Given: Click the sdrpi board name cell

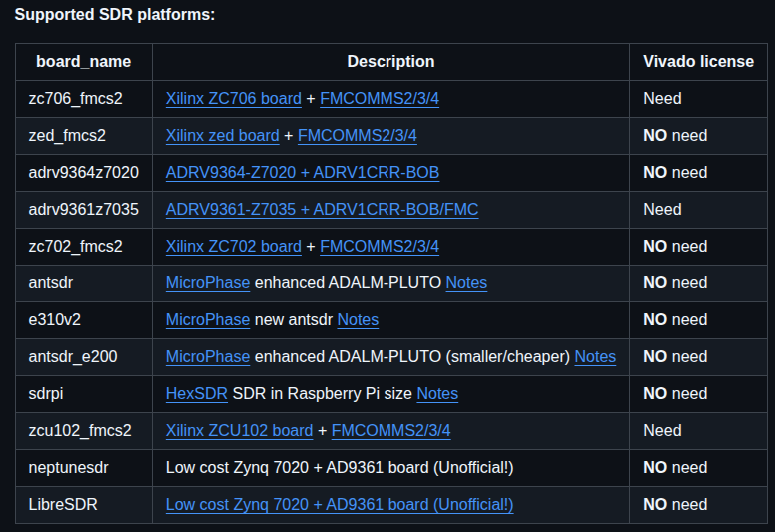Looking at the screenshot, I should [x=84, y=393].
